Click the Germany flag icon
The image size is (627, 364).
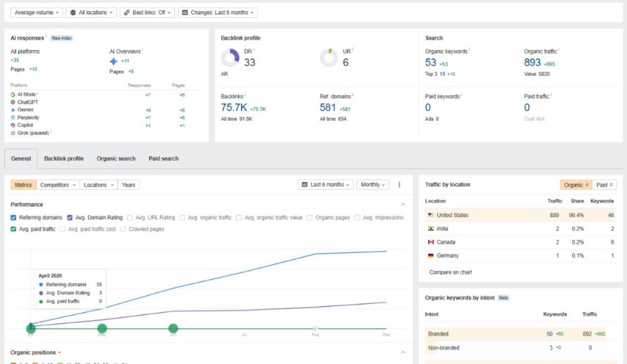click(x=430, y=255)
